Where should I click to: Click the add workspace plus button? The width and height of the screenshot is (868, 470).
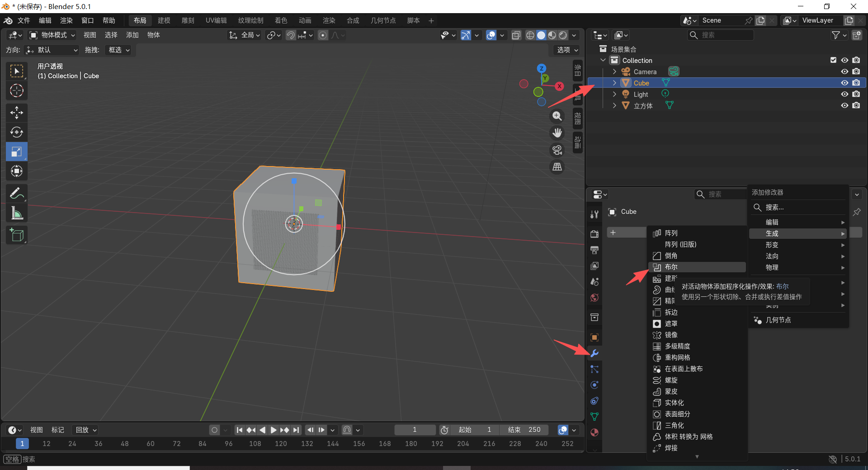point(431,21)
